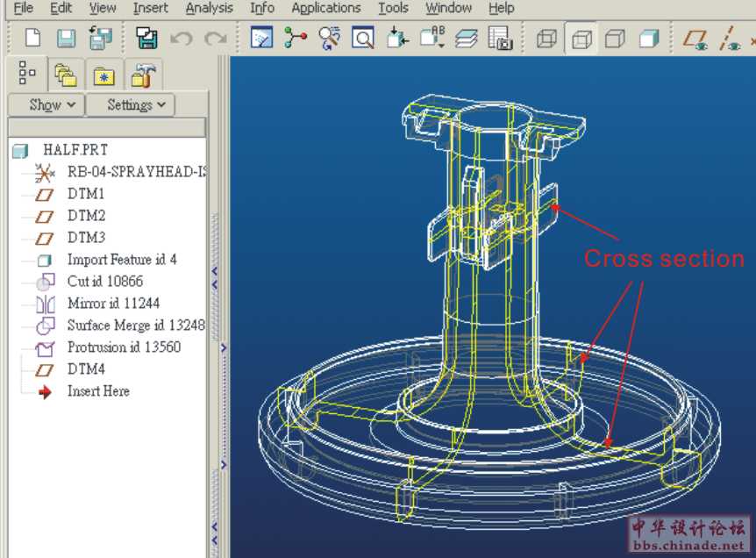Switch to the Model Tree navigator tab

point(27,74)
